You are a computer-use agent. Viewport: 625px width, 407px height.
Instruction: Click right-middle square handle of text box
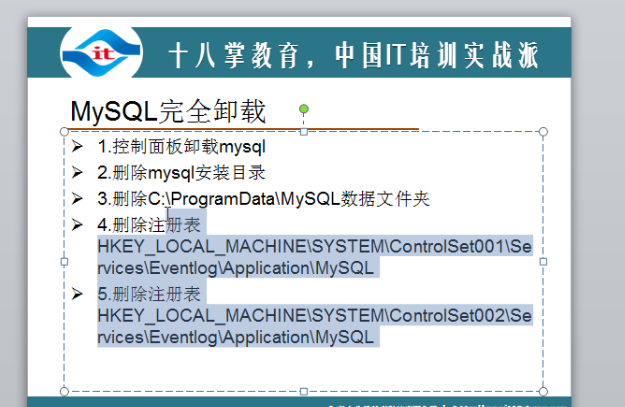(543, 262)
